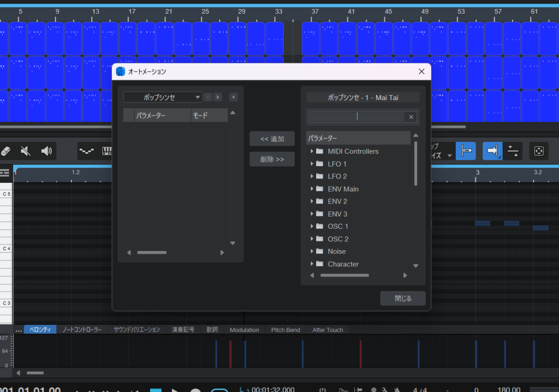Screen dimensions: 559x392
Task: Expand the OSC 1 folder
Action: pos(312,226)
